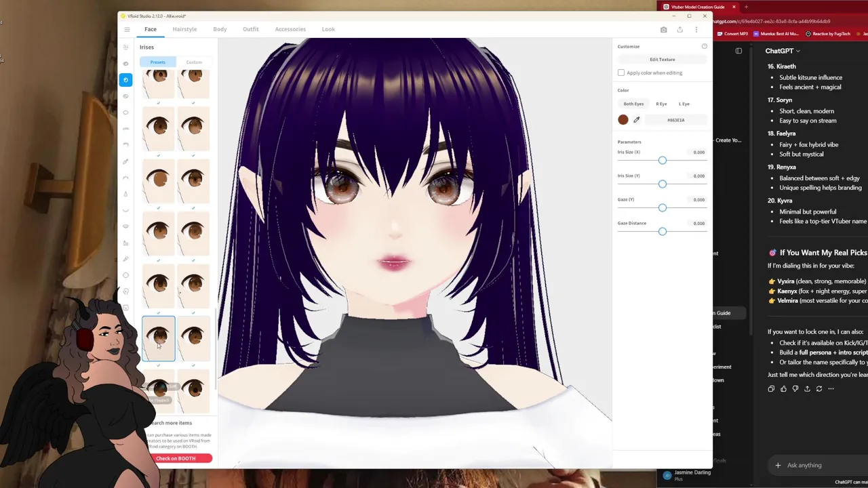Give thumbs down to ChatGPT response

[795, 389]
